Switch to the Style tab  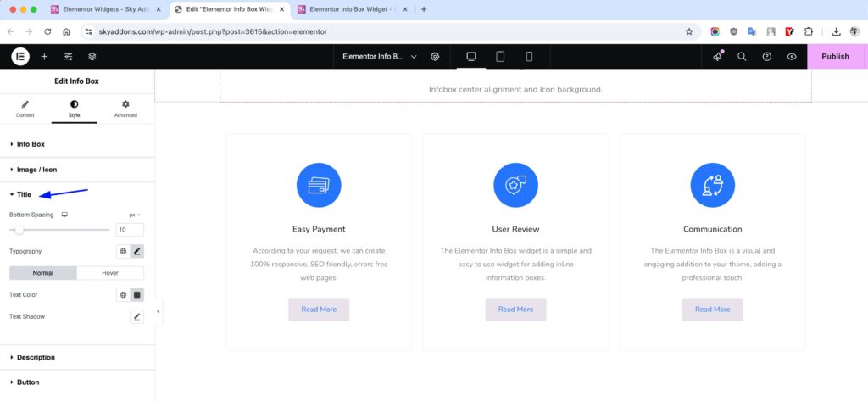(x=75, y=109)
